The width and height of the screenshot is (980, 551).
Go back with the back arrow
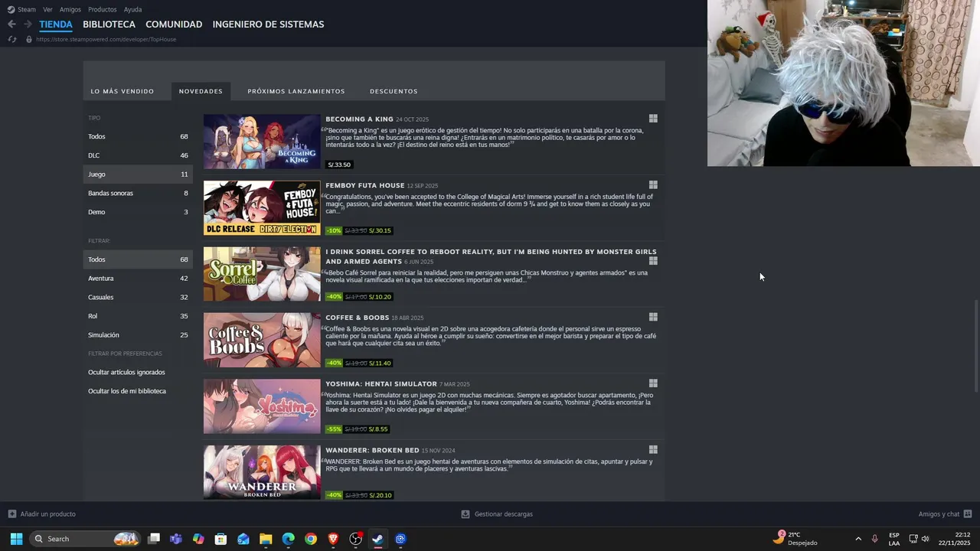(11, 24)
